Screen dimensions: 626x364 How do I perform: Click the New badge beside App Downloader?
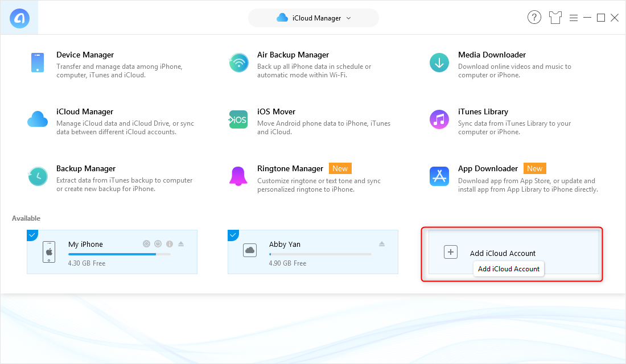pyautogui.click(x=534, y=168)
